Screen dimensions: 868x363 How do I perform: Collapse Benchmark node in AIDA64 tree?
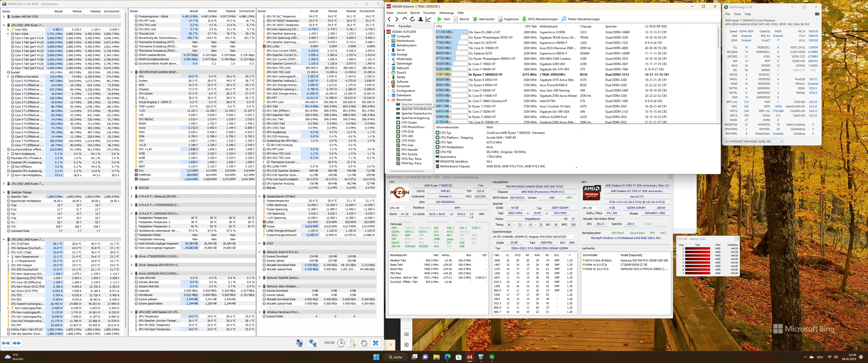389,100
